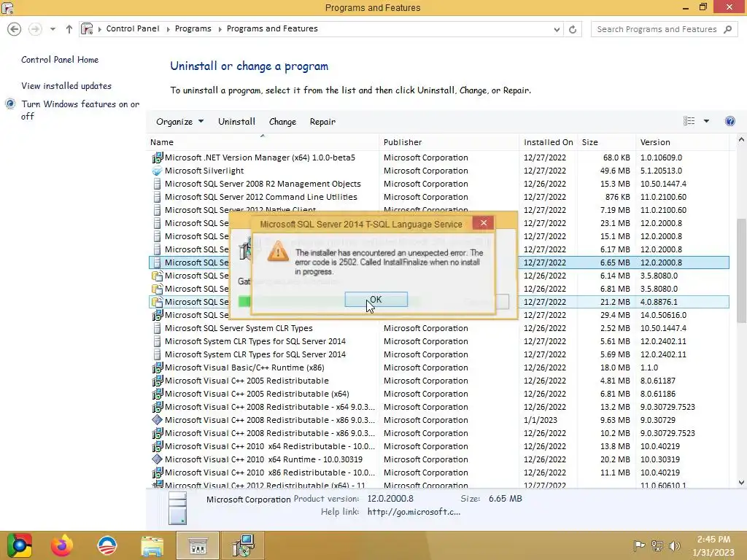Image resolution: width=747 pixels, height=560 pixels.
Task: Click the Repair toolbar command
Action: [x=322, y=122]
